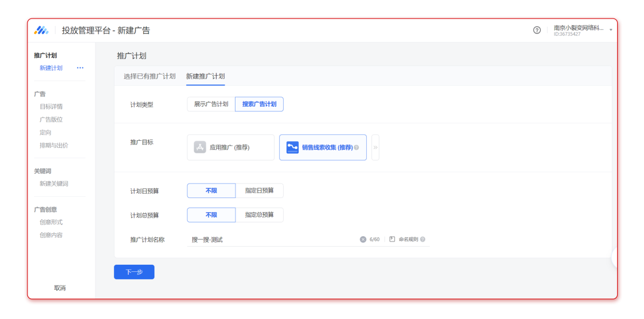Viewport: 644px width, 319px height.
Task: Click the 销售线索收集 icon
Action: (292, 147)
